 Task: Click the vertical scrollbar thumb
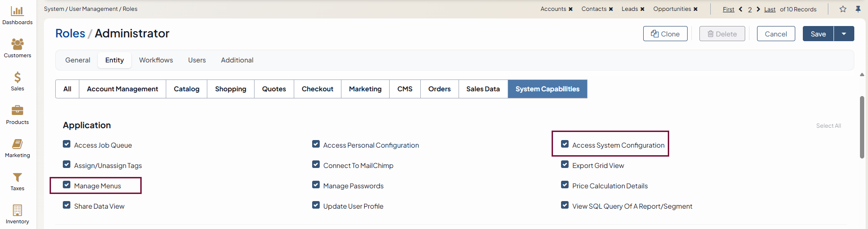[862, 127]
